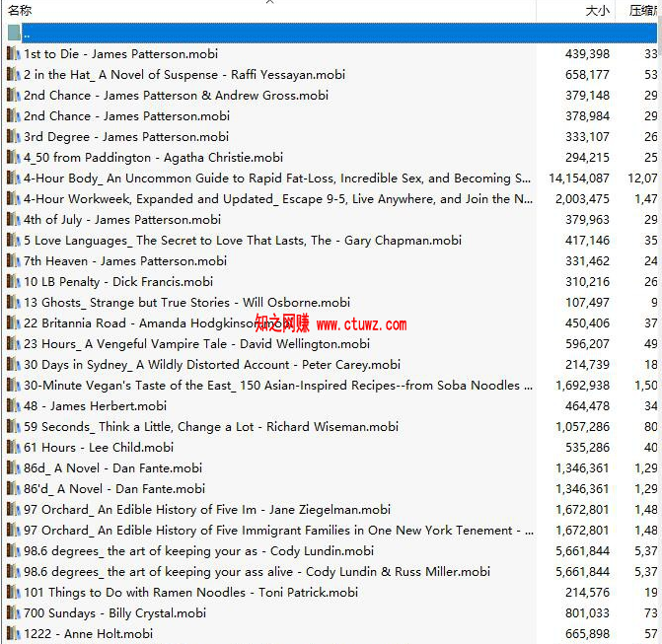Select '4-Hour Body_ An Uncommon Guide' file
The height and width of the screenshot is (644, 662).
[x=277, y=179]
